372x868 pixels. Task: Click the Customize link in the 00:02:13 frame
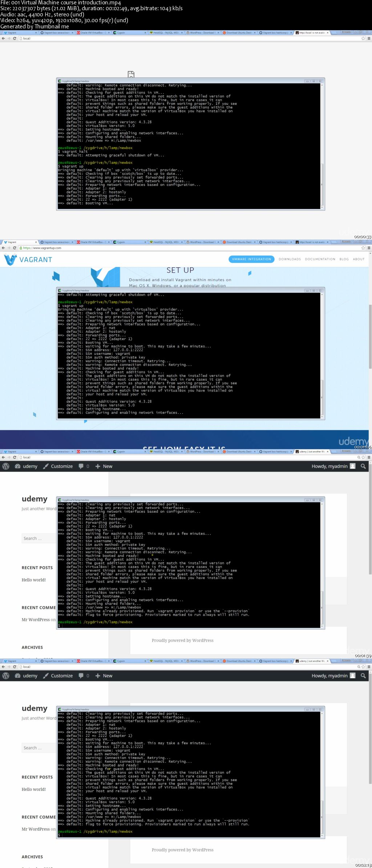pyautogui.click(x=62, y=676)
